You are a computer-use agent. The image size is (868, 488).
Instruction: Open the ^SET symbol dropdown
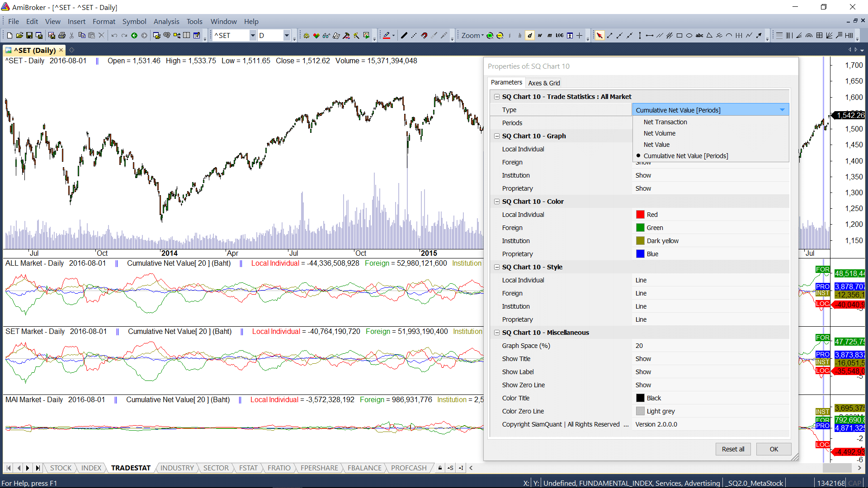[x=253, y=35]
